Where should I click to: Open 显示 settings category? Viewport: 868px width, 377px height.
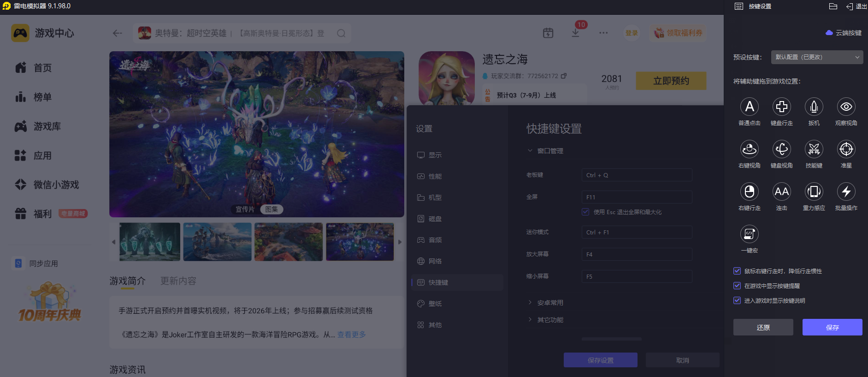click(457, 155)
